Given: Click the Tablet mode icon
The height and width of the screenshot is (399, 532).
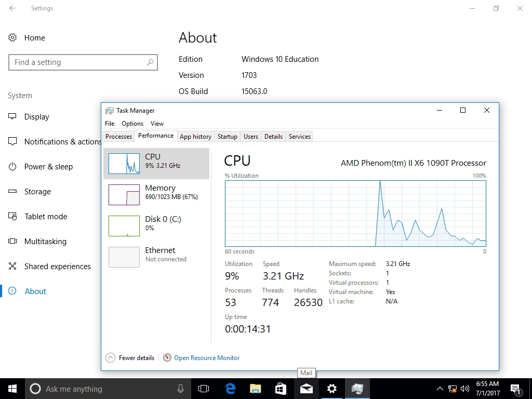Looking at the screenshot, I should 12,217.
